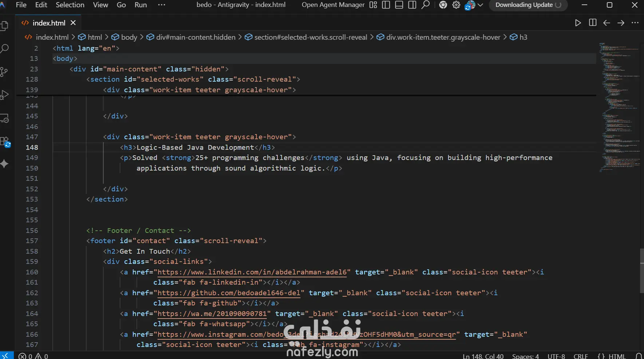The width and height of the screenshot is (644, 359).
Task: Click line number 153
Action: pyautogui.click(x=32, y=199)
